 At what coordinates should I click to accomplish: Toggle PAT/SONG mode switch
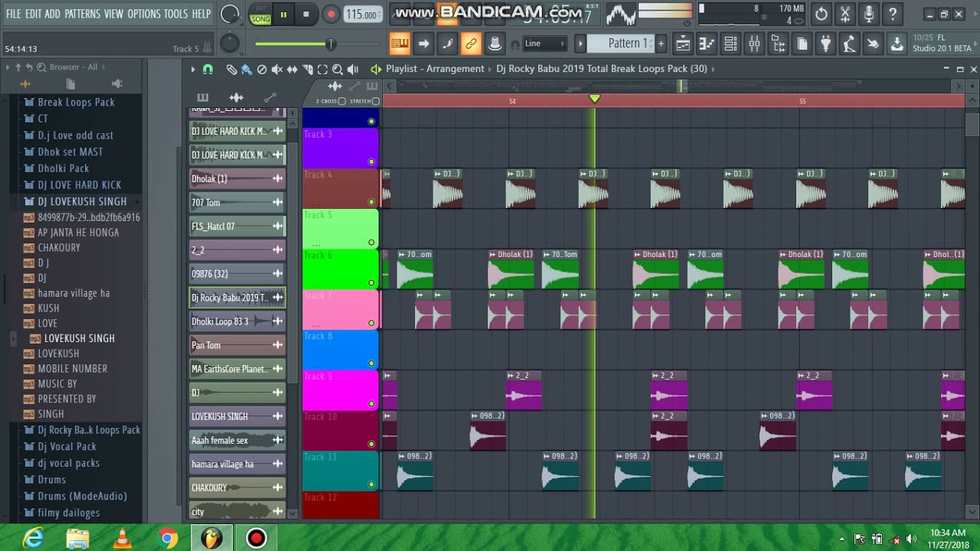(260, 14)
